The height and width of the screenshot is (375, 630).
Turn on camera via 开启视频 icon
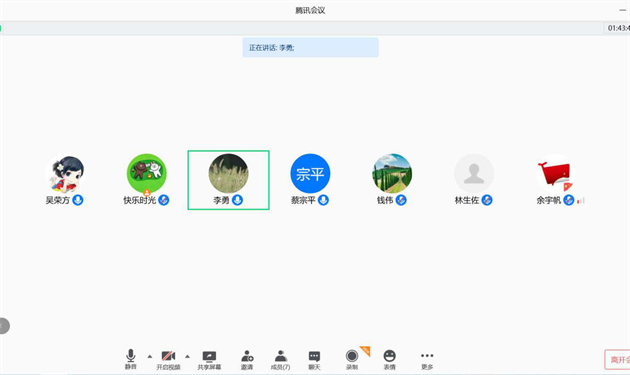click(x=168, y=359)
